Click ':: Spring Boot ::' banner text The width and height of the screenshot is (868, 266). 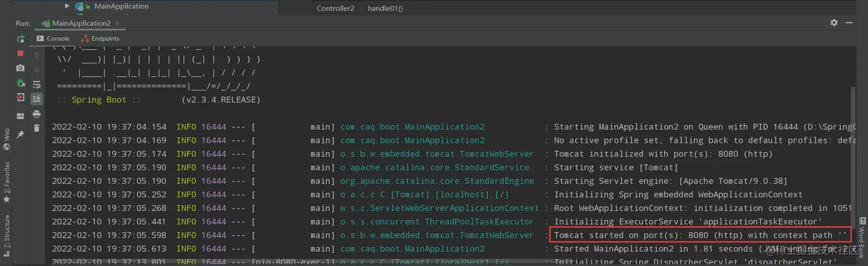pos(99,100)
